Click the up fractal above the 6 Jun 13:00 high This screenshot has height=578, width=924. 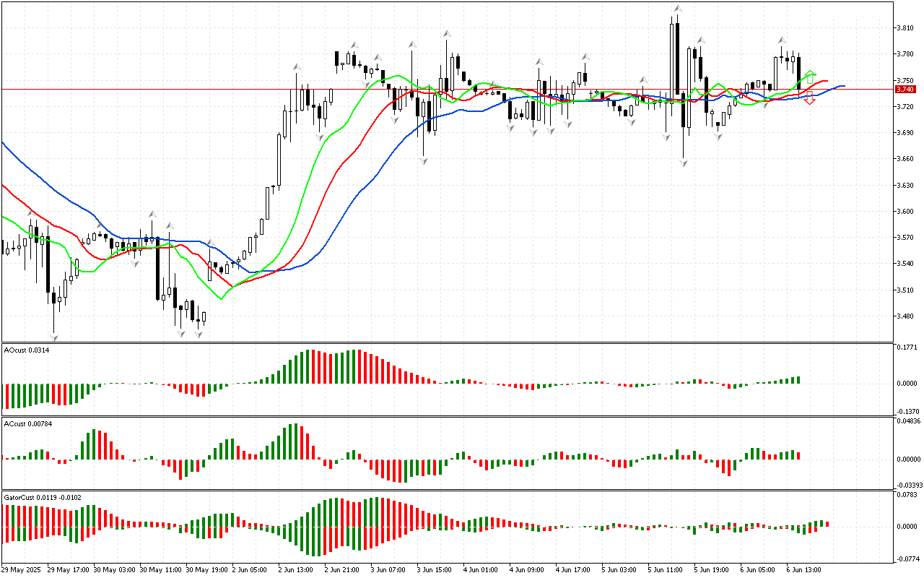(782, 40)
